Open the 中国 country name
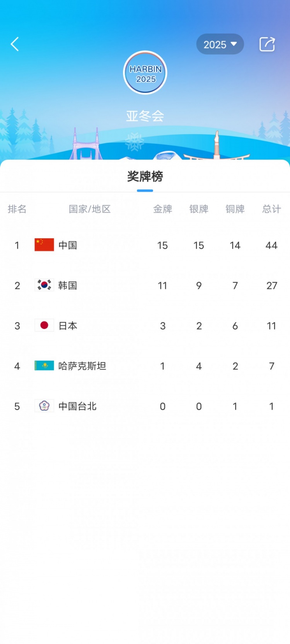This screenshot has width=290, height=644. point(68,245)
